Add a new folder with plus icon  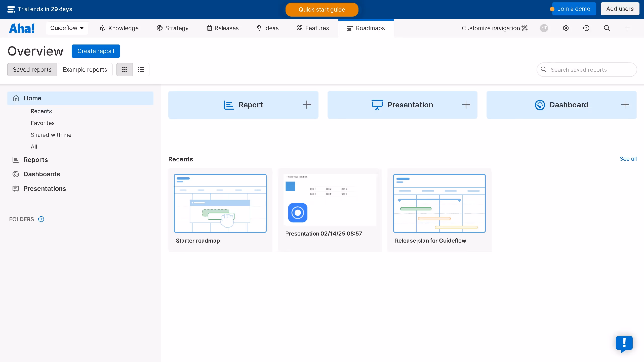41,219
